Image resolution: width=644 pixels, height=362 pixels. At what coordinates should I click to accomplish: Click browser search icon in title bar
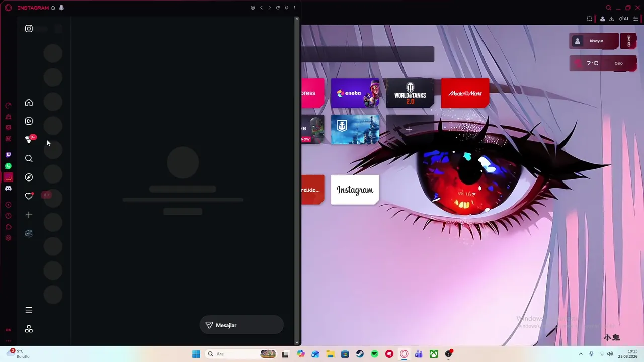coord(608,8)
